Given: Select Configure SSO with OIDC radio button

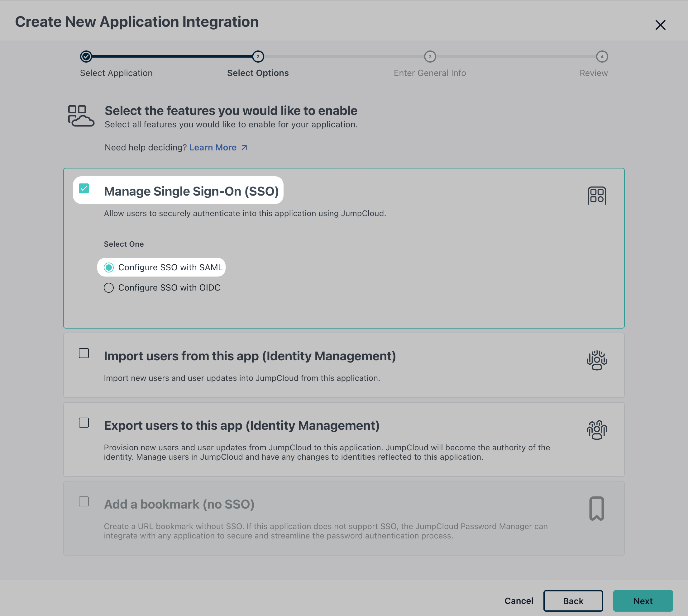Looking at the screenshot, I should coord(109,288).
